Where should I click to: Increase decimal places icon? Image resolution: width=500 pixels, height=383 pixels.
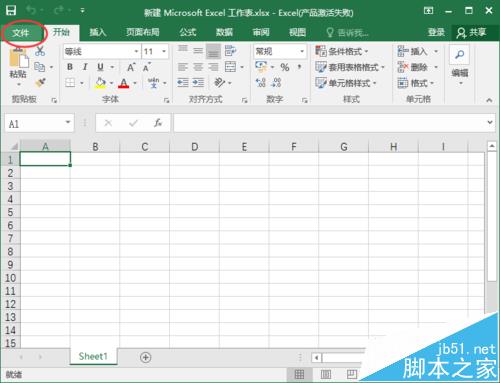tap(261, 82)
